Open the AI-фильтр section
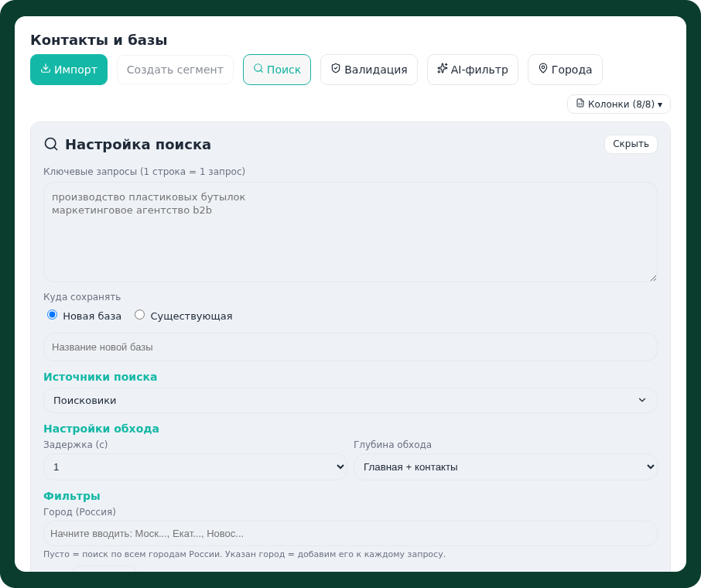The width and height of the screenshot is (701, 588). point(473,70)
